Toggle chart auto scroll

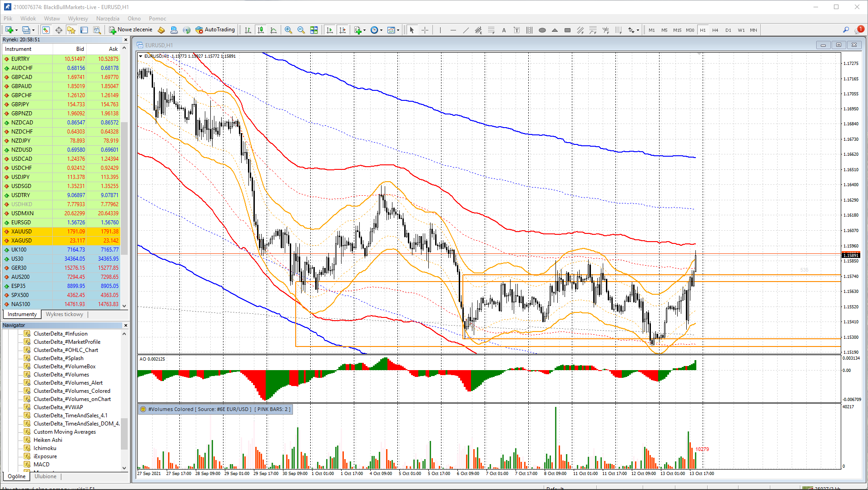tap(330, 30)
